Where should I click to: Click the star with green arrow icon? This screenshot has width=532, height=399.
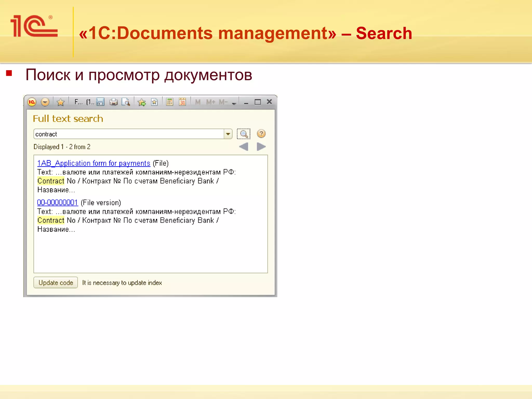pyautogui.click(x=142, y=102)
